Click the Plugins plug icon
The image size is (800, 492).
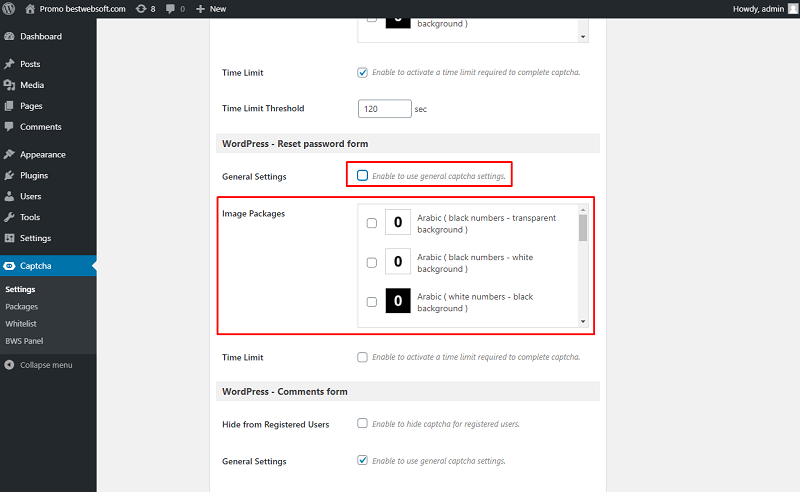click(x=9, y=175)
